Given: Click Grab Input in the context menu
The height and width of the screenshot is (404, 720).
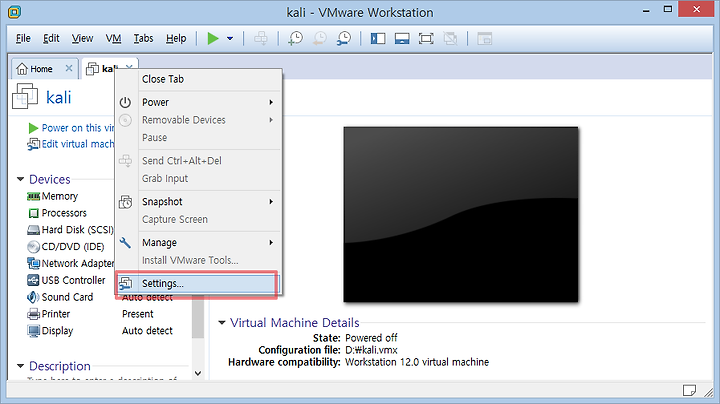Looking at the screenshot, I should tap(198, 179).
